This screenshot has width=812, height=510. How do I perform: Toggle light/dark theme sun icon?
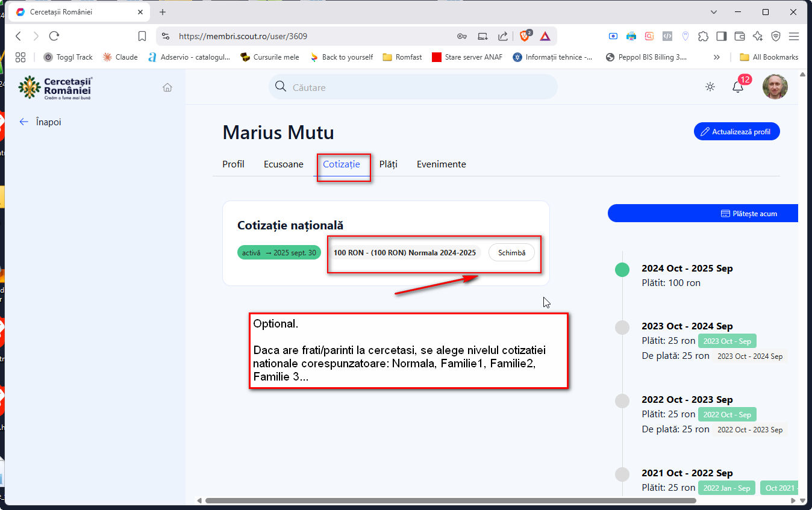tap(710, 87)
